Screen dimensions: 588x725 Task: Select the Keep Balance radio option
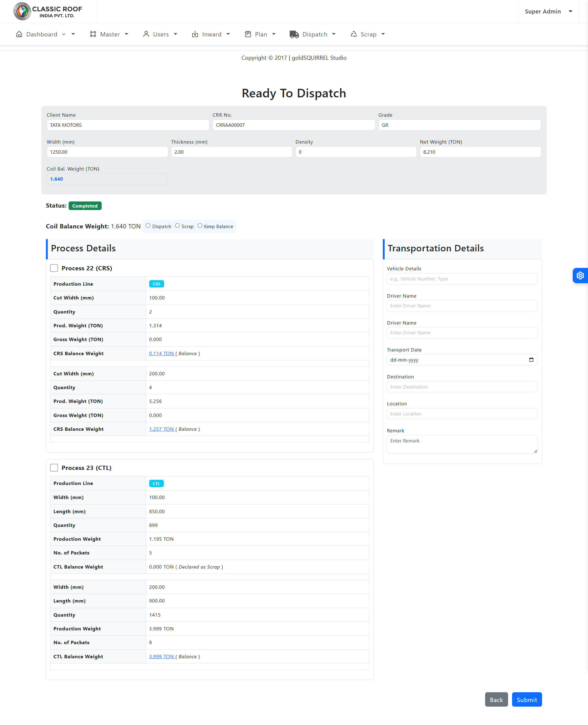200,226
